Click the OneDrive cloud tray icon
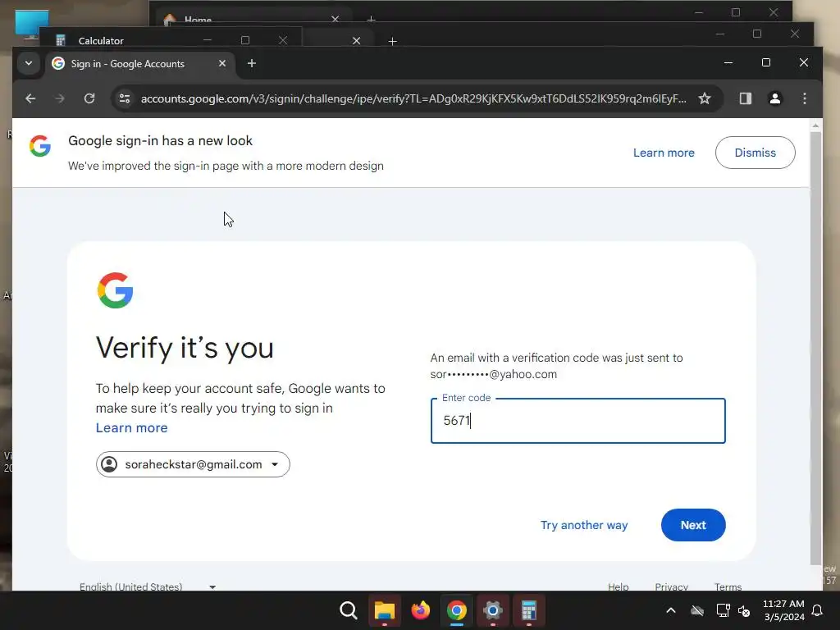 [x=697, y=610]
